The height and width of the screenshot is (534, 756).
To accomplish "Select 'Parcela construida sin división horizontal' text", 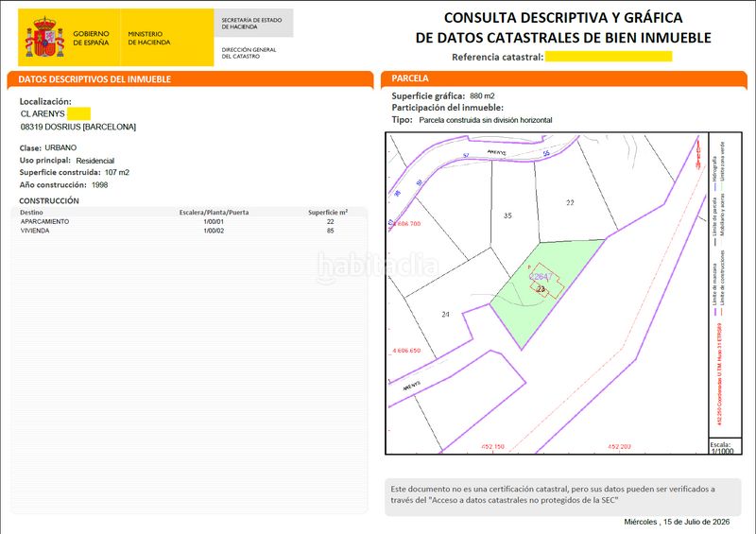I will coord(486,120).
